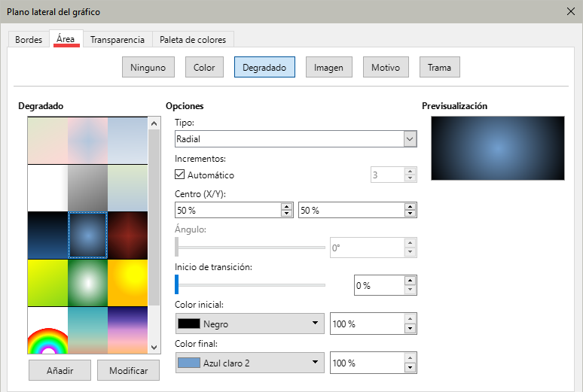Select the orange-yellow gradient swatch
Viewport: 583px width, 392px height.
click(127, 283)
